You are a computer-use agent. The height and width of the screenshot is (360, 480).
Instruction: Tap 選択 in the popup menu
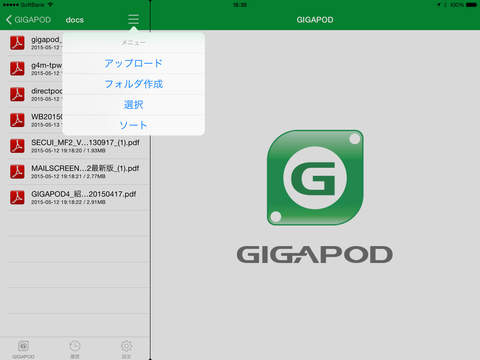tap(134, 105)
